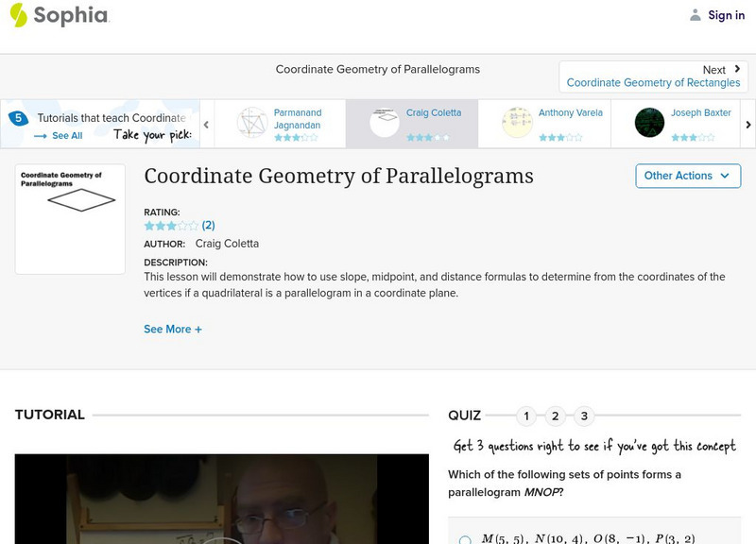The height and width of the screenshot is (544, 756).
Task: Open the Other Actions dropdown
Action: [x=687, y=176]
